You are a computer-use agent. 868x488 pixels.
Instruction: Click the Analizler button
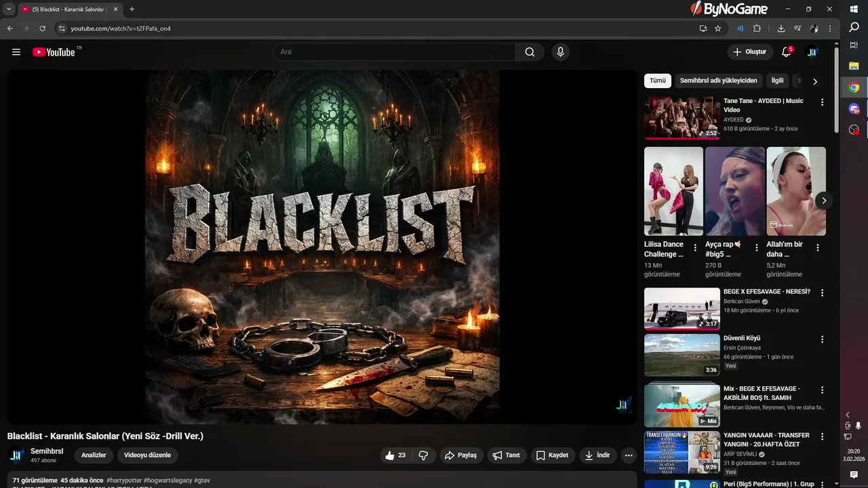(94, 455)
